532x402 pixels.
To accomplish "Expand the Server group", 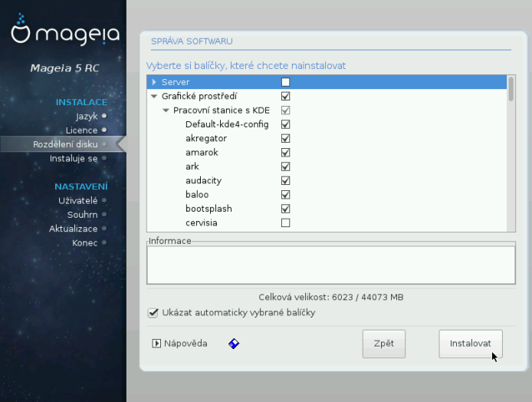I will 154,82.
